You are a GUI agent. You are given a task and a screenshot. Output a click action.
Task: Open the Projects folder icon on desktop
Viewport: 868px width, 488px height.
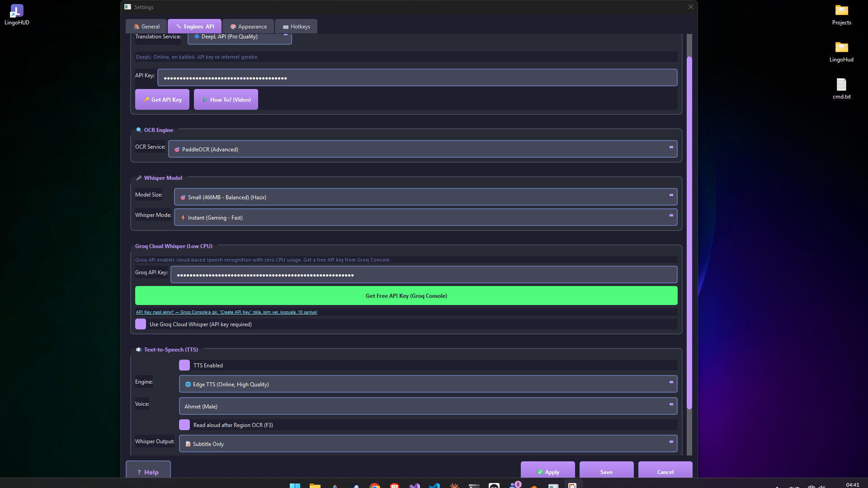point(841,11)
